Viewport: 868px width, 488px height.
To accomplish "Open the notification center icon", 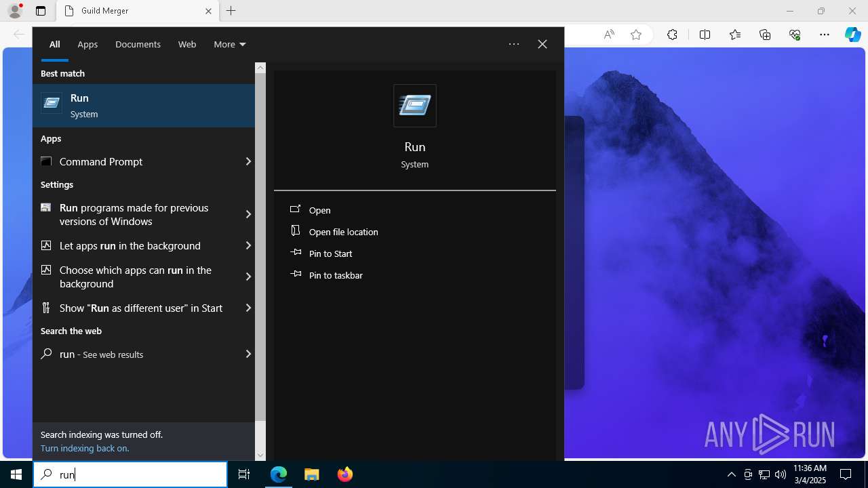I will click(x=846, y=474).
